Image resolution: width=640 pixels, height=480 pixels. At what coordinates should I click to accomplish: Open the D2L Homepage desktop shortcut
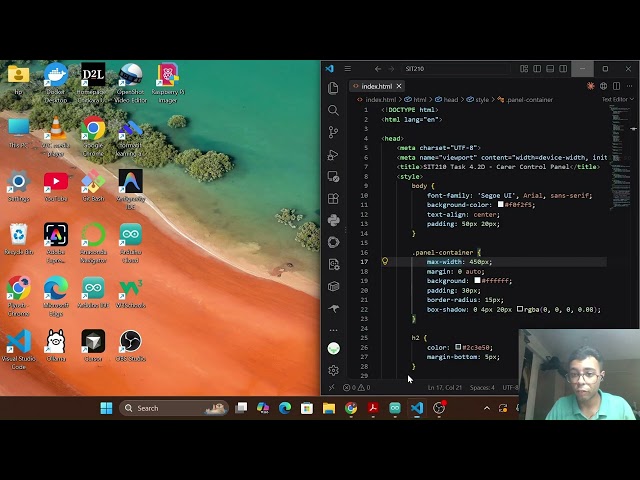coord(93,83)
